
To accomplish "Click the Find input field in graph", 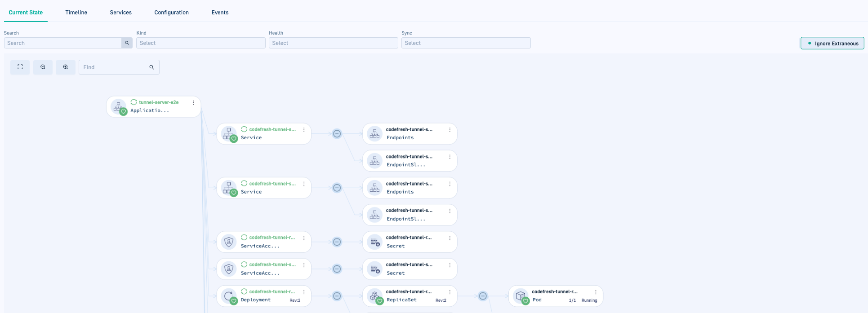I will (x=115, y=67).
